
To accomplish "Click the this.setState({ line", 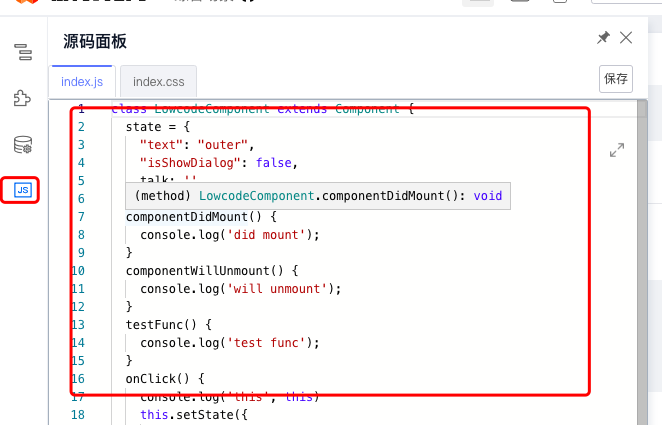I will click(194, 415).
